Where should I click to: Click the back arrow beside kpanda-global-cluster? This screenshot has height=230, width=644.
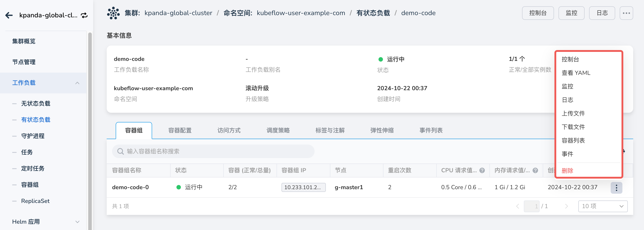click(x=9, y=15)
